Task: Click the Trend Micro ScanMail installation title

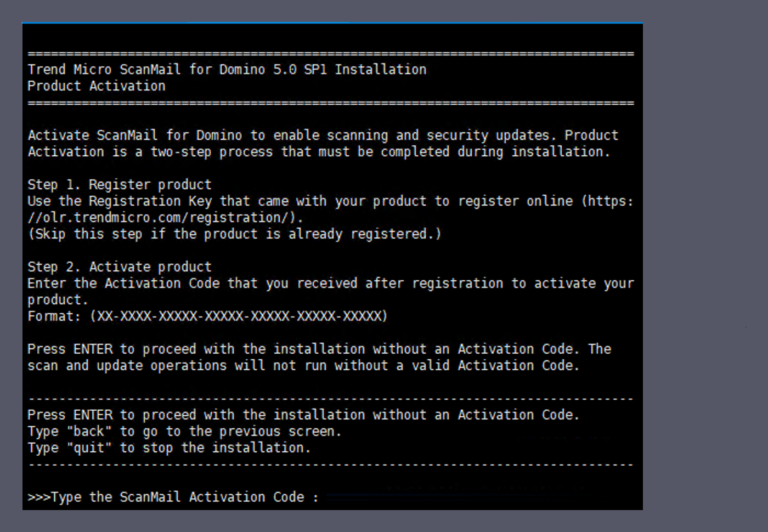Action: coord(227,69)
